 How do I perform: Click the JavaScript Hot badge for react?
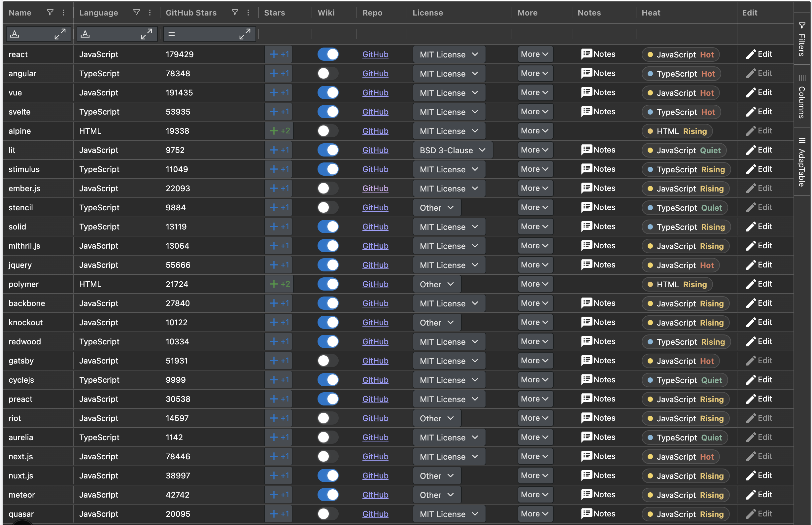[681, 54]
